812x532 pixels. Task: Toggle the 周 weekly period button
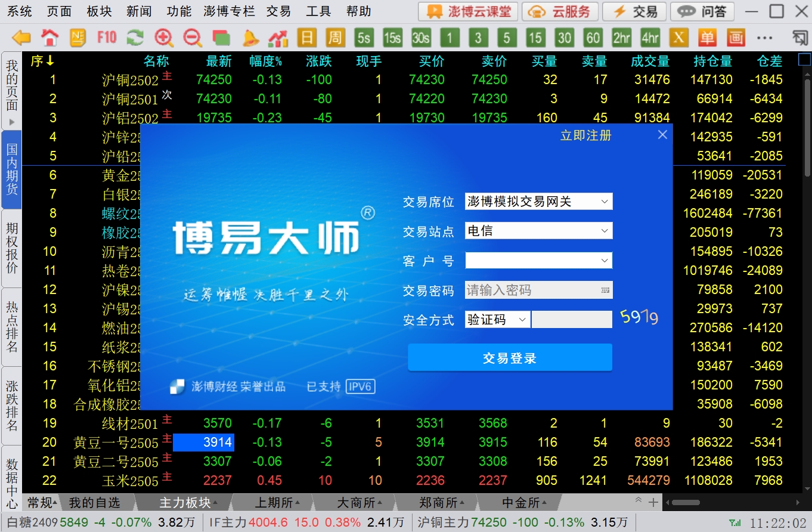click(335, 38)
